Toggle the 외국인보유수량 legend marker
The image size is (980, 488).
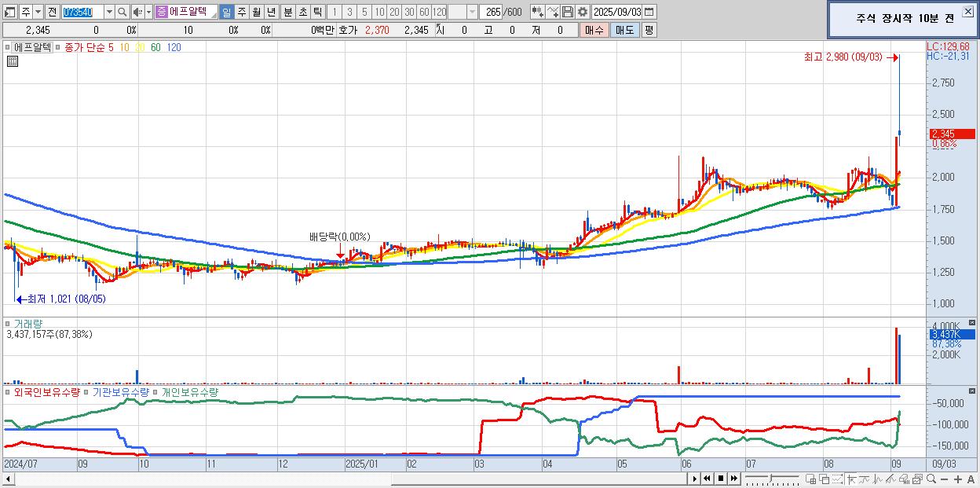click(8, 391)
